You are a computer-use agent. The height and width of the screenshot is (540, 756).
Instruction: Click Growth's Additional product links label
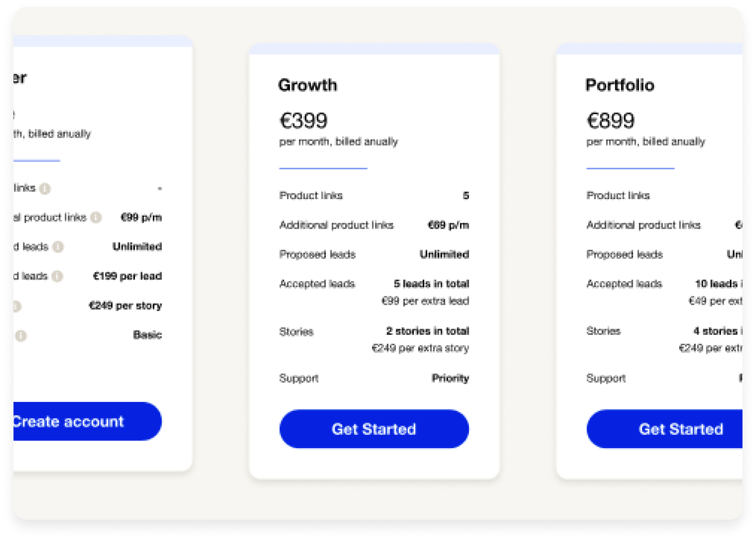click(x=336, y=225)
